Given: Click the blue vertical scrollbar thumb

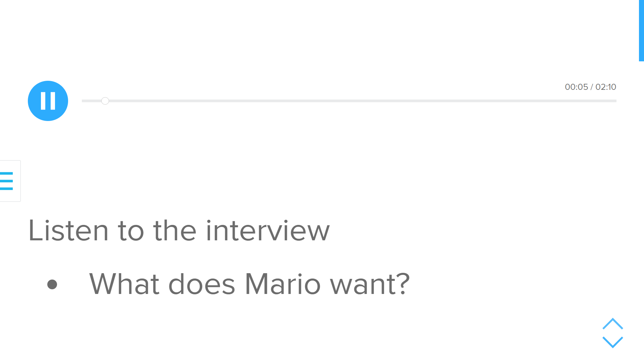Looking at the screenshot, I should pyautogui.click(x=641, y=31).
